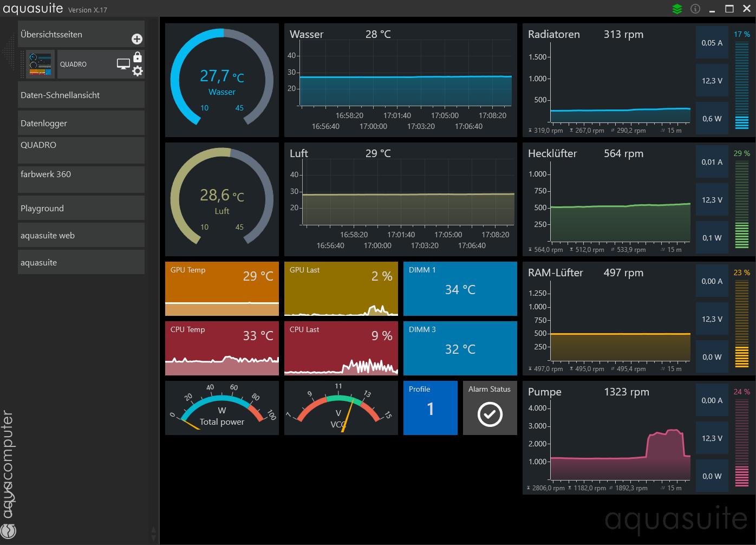Click the green layers icon in title bar
The height and width of the screenshot is (545, 756).
(x=677, y=9)
